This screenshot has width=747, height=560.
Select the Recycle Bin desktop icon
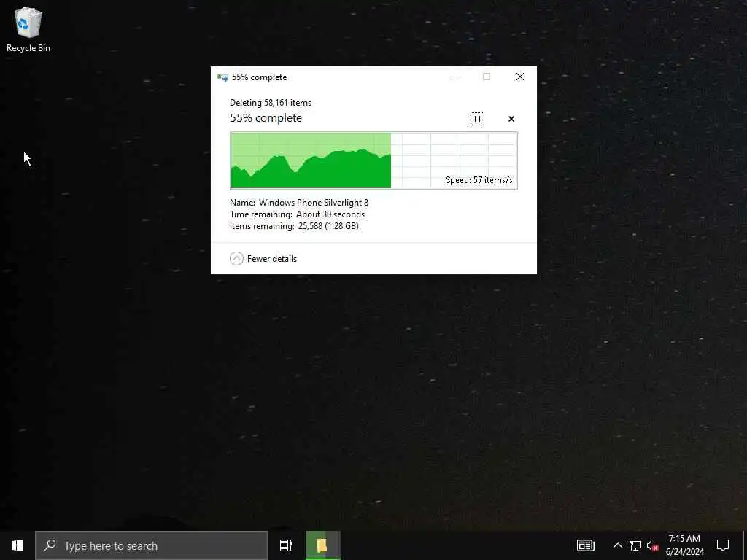(28, 29)
